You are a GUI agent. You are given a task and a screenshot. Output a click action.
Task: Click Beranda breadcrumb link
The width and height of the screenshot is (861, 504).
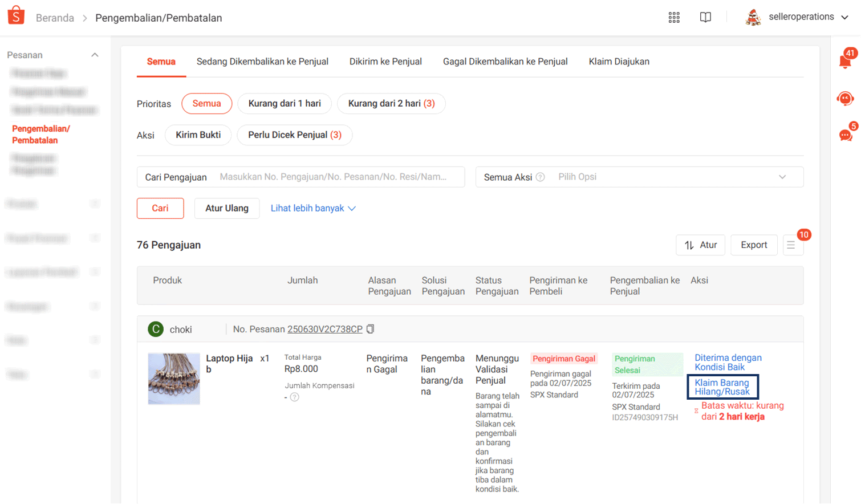pos(55,18)
